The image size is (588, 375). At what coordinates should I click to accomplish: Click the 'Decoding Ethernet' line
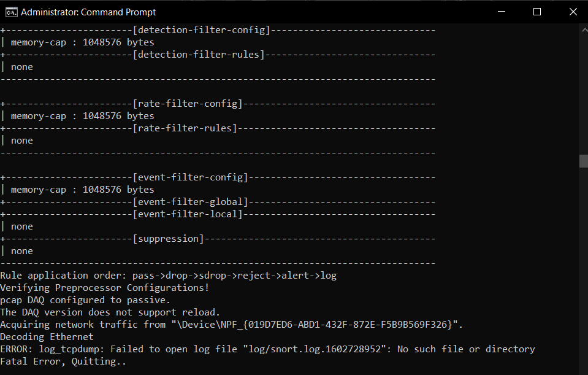[x=47, y=336]
